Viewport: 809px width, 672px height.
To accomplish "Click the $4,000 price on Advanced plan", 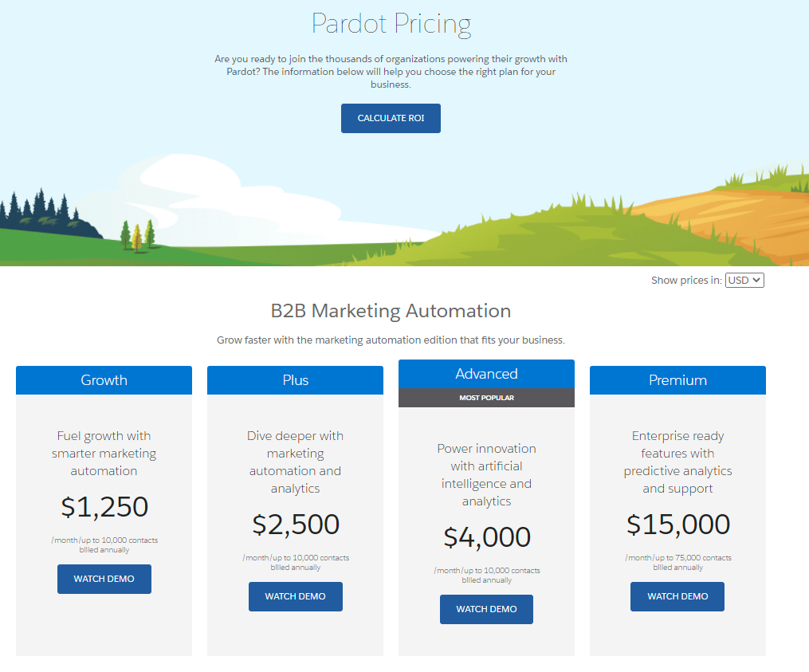I will point(486,538).
